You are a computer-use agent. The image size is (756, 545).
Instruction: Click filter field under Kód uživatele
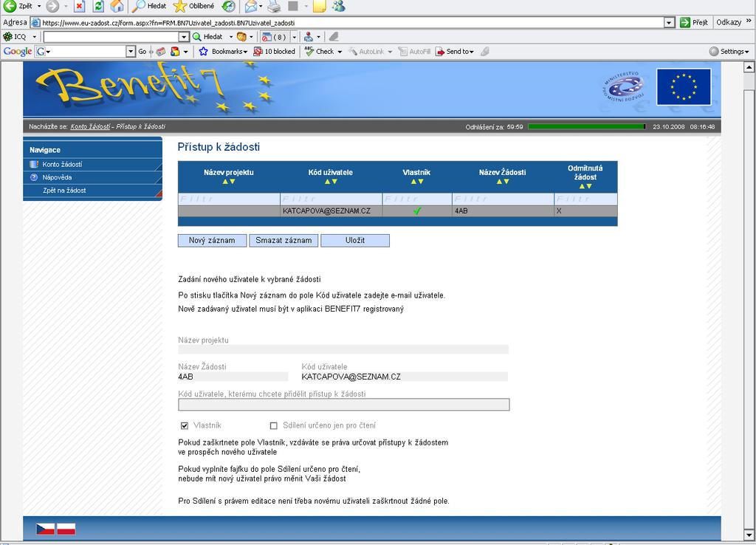(x=331, y=199)
